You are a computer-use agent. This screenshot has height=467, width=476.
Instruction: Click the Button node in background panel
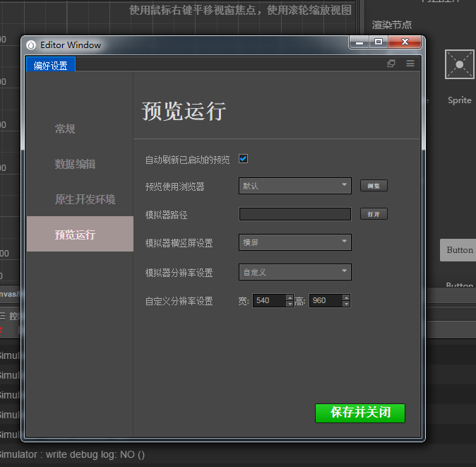click(x=459, y=250)
